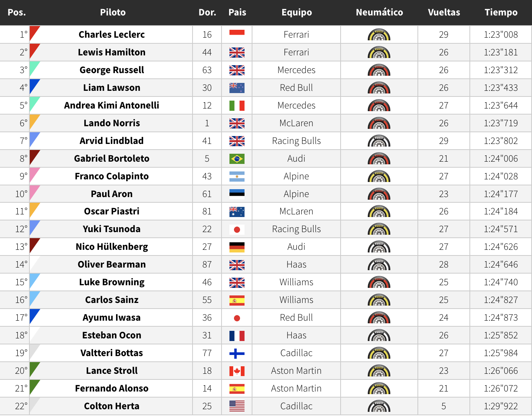The width and height of the screenshot is (532, 416).
Task: Click the tyre icon in Arvid Lindblad's row
Action: click(379, 141)
